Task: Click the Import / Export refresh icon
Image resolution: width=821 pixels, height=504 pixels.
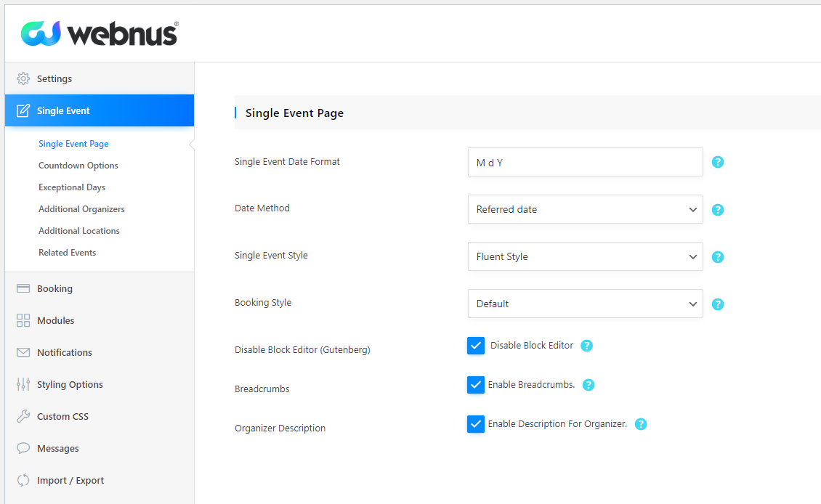Action: [23, 480]
